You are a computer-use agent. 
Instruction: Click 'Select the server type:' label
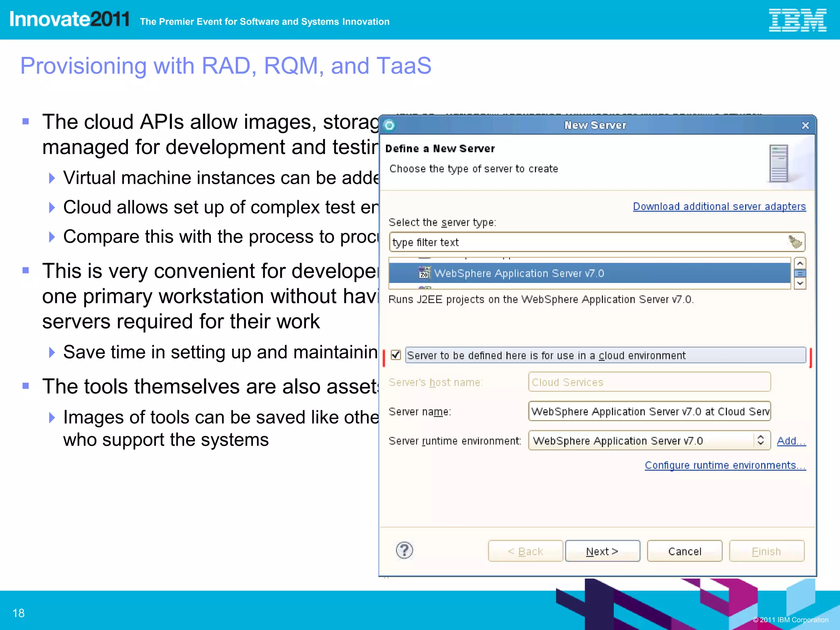tap(442, 222)
